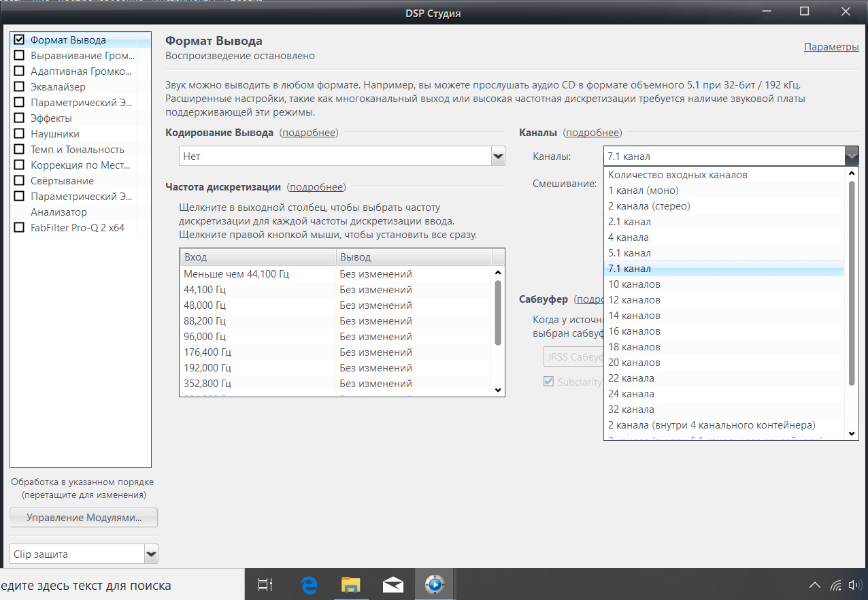Click Без изменений output for 48,000 Гц
Image resolution: width=868 pixels, height=600 pixels.
[376, 305]
